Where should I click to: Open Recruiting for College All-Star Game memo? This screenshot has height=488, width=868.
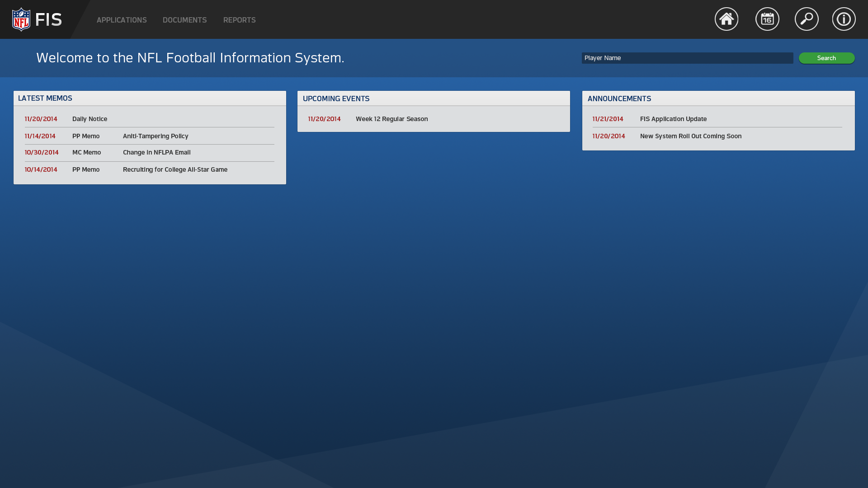[175, 169]
